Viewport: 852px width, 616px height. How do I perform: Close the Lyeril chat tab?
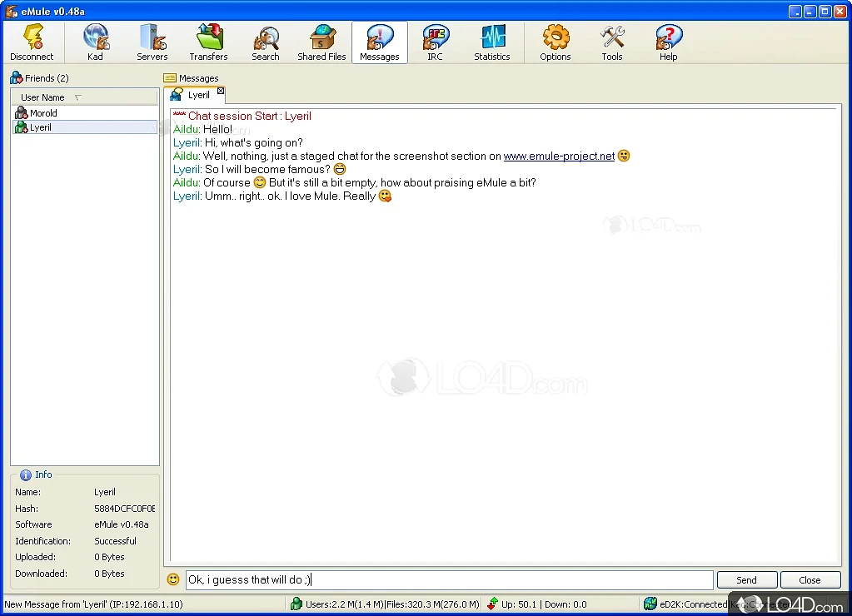pyautogui.click(x=221, y=92)
